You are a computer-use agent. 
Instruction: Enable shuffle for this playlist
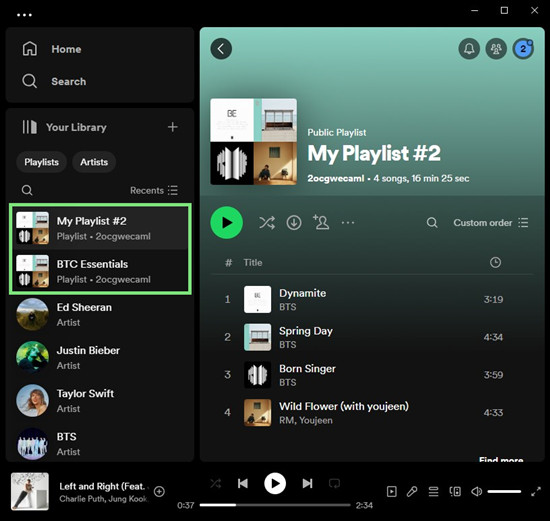pos(267,222)
